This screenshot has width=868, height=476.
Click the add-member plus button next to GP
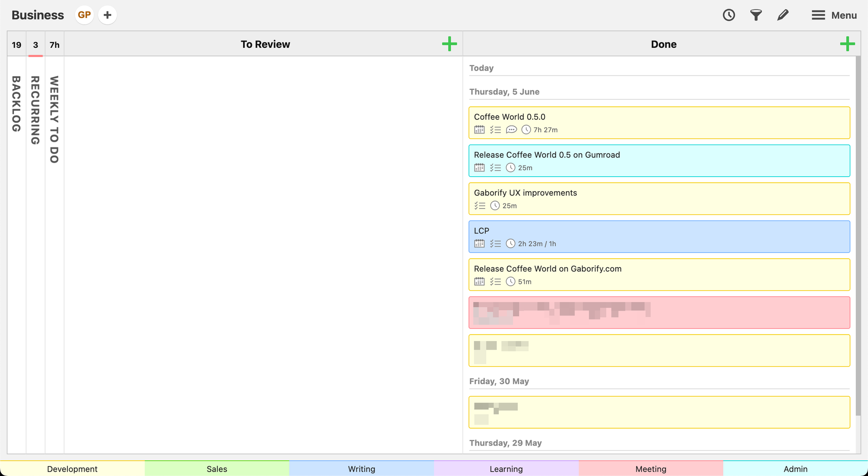[x=107, y=15]
